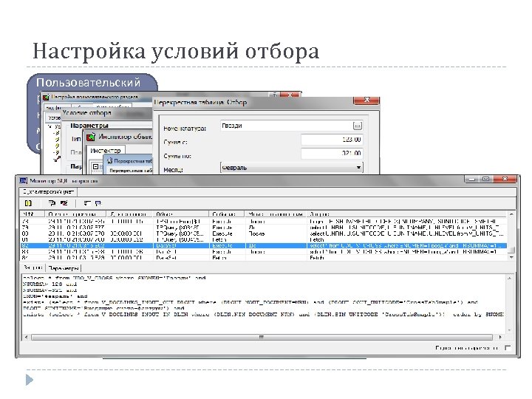The image size is (532, 399).
Task: Click the down arrow of the query text vertical scrollbar
Action: click(x=509, y=330)
